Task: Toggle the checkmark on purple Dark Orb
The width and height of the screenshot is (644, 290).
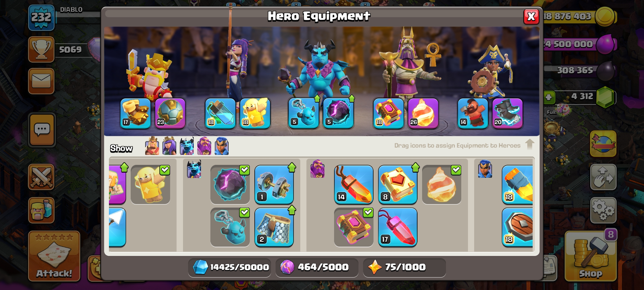Action: [244, 170]
